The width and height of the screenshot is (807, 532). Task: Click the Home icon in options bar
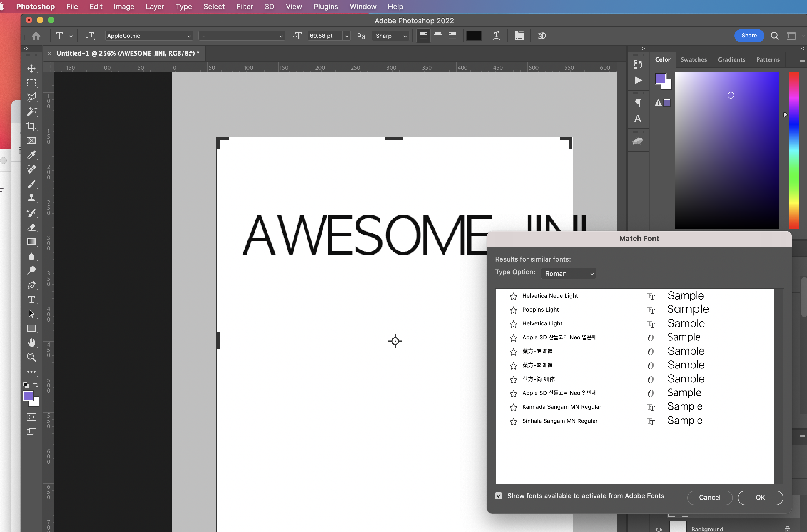[36, 36]
